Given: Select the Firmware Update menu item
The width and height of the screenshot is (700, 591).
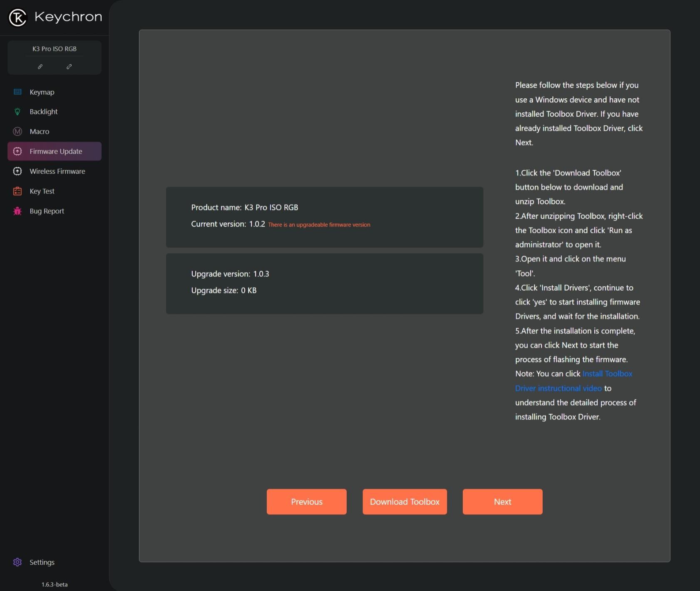Looking at the screenshot, I should [55, 151].
